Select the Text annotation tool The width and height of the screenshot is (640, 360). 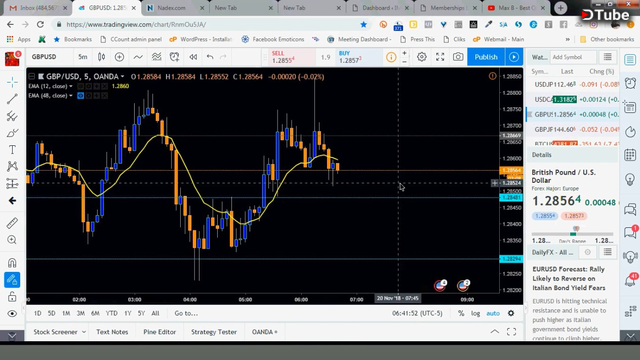click(12, 150)
